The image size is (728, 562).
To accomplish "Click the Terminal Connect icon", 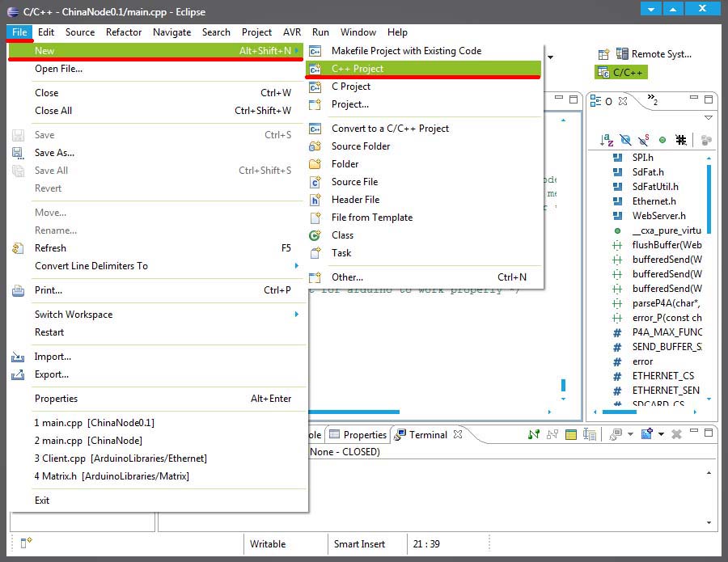I will [x=534, y=434].
